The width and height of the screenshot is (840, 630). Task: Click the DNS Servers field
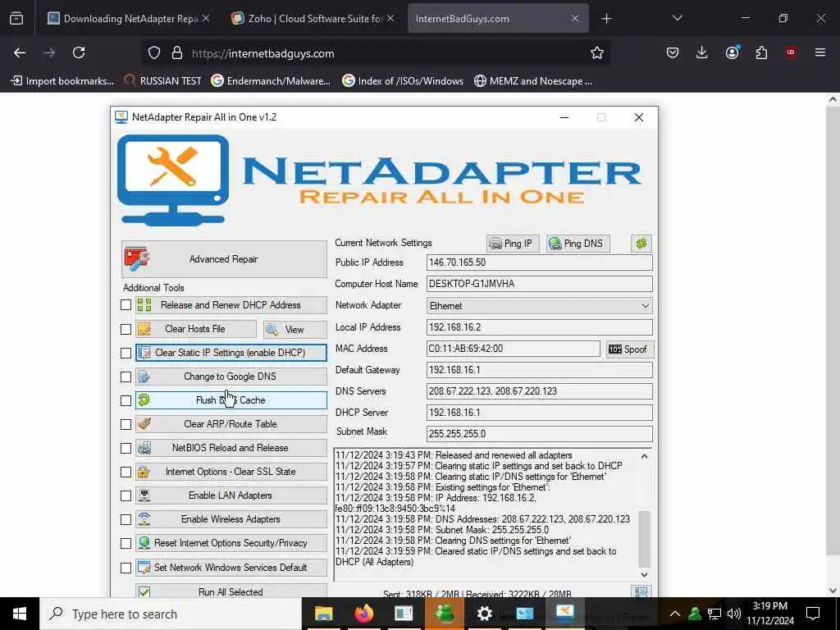[540, 391]
